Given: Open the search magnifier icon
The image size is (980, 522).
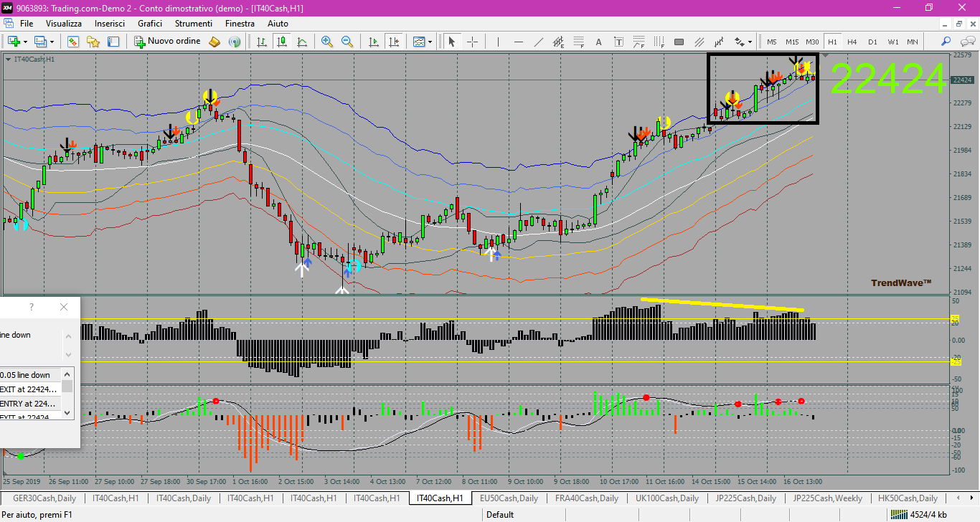Looking at the screenshot, I should [946, 42].
